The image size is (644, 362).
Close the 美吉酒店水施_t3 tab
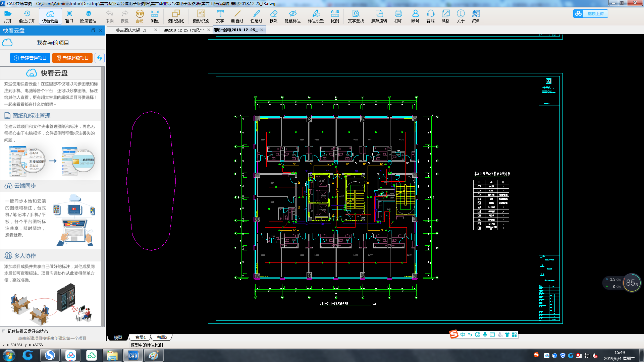coord(155,30)
